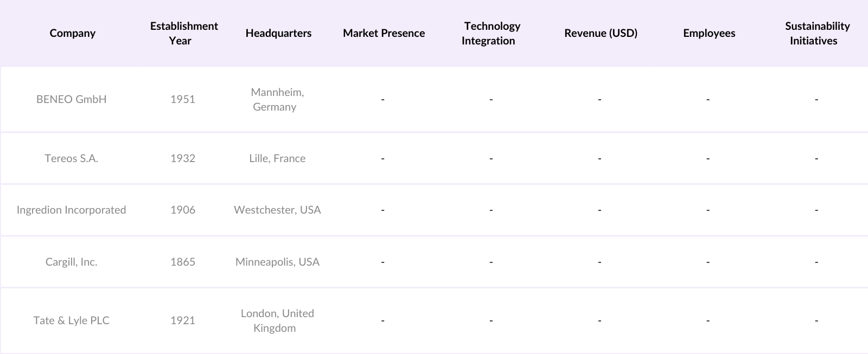Click the Tereos S.A. company name
868x354 pixels.
pos(72,158)
